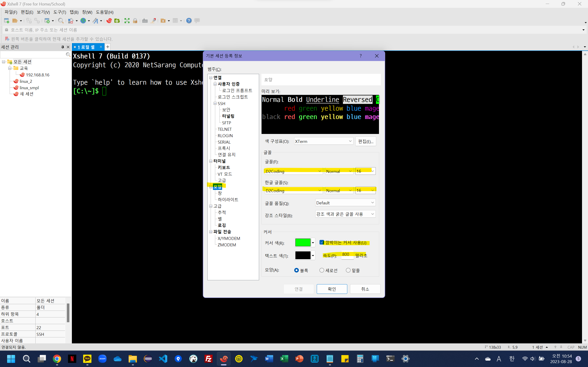588x367 pixels.
Task: Select the 1 로컬 셸 tab
Action: 86,47
